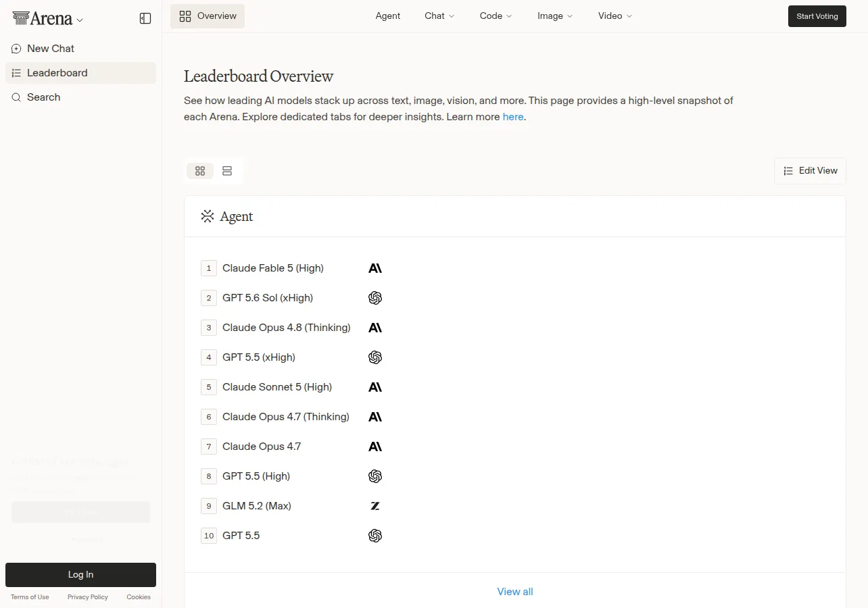Select GPT 5.5 (xHigh) entry
Viewport: 868px width, 608px height.
[x=259, y=357]
